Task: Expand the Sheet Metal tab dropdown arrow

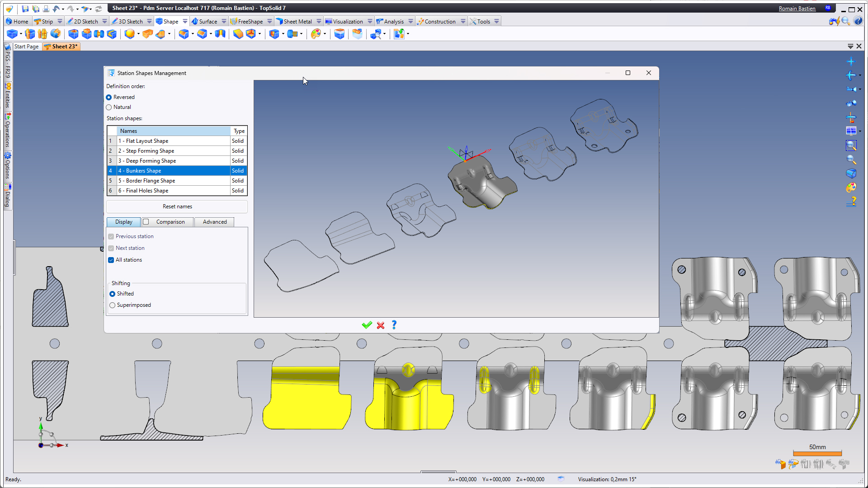Action: tap(319, 21)
